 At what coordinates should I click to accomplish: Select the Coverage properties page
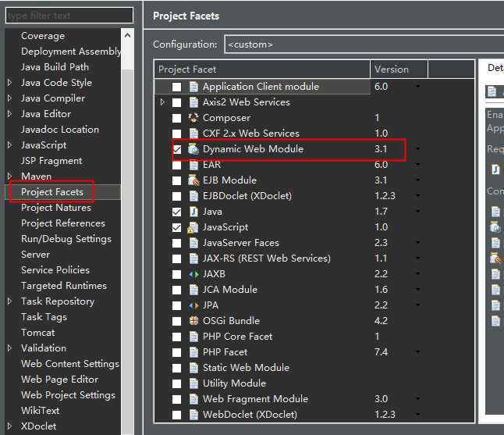[x=43, y=36]
